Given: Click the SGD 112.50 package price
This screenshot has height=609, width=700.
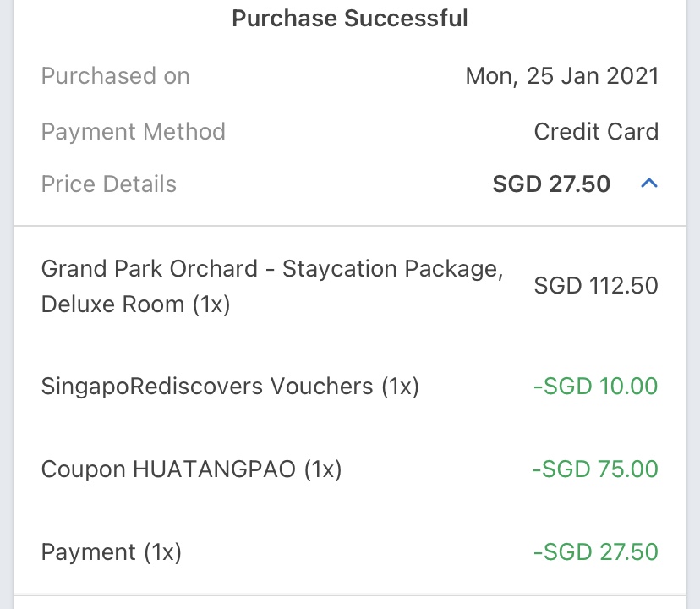Looking at the screenshot, I should pyautogui.click(x=595, y=286).
